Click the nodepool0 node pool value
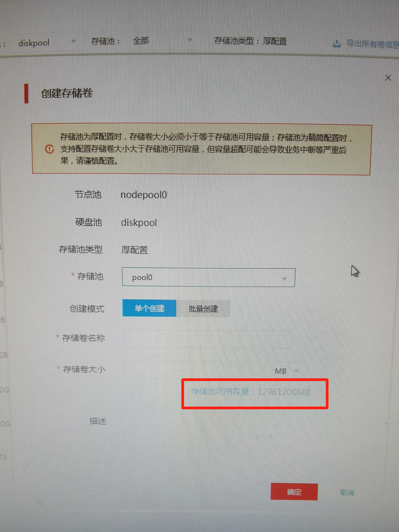399x532 pixels. (x=144, y=195)
